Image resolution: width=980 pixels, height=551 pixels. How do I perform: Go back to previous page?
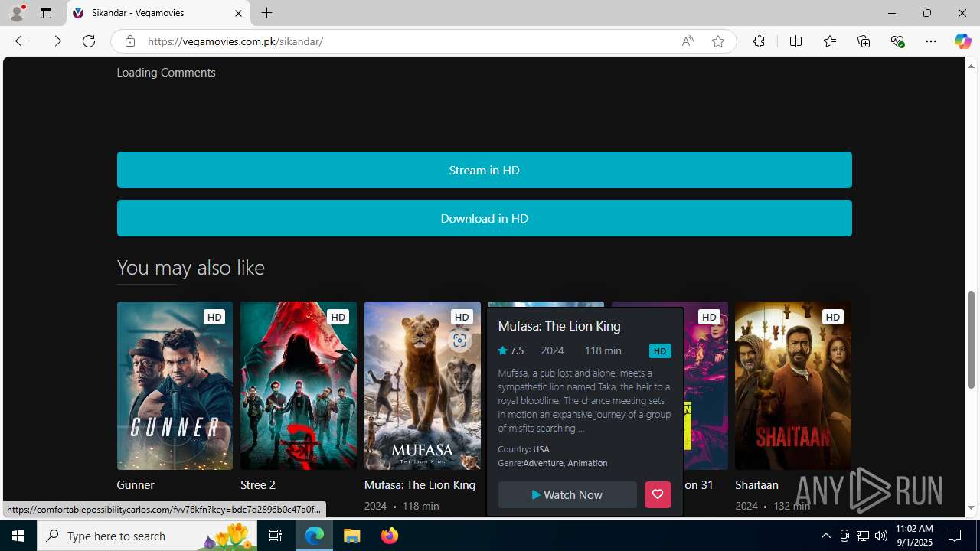(21, 41)
